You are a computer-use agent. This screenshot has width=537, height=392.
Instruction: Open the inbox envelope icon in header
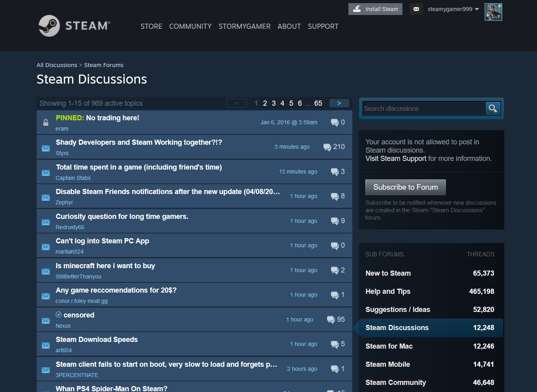click(416, 9)
